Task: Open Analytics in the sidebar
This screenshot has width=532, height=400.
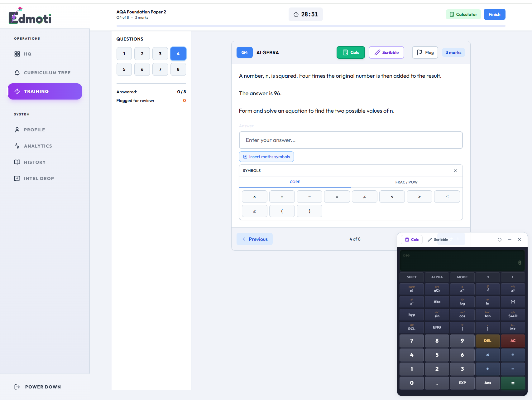Action: click(38, 146)
